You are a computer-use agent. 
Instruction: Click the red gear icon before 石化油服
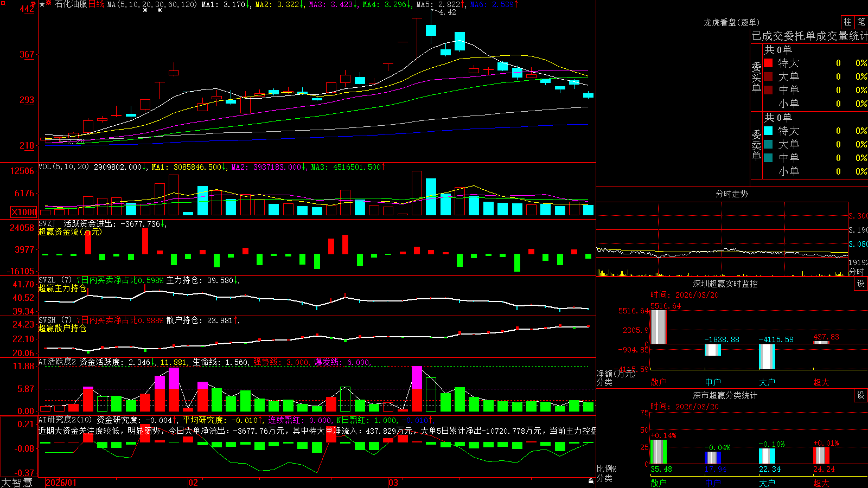point(49,4)
